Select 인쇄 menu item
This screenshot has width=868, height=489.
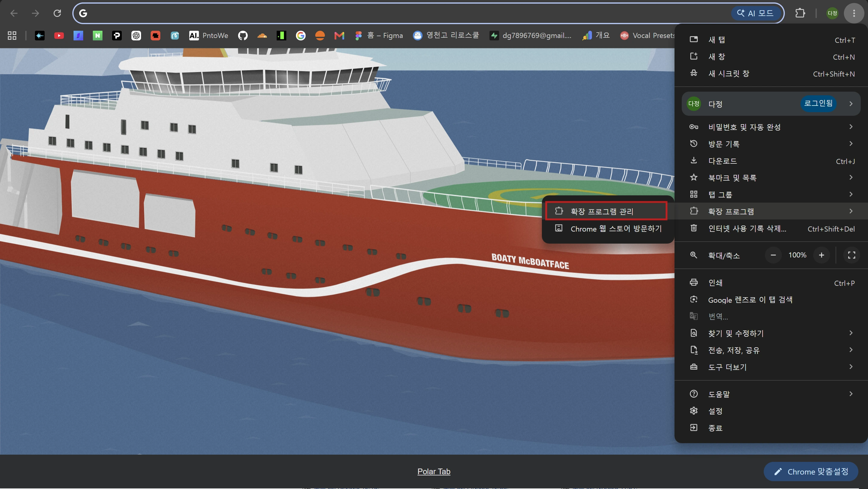(771, 283)
